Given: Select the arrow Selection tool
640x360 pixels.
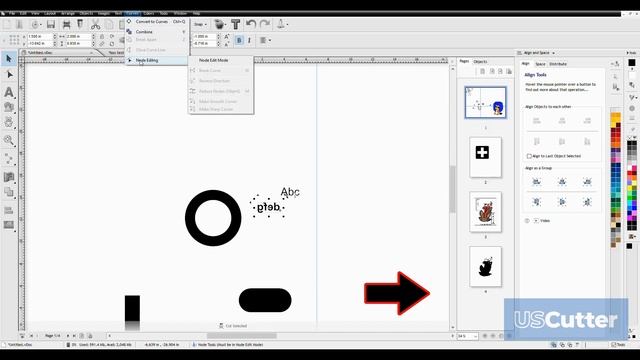Looking at the screenshot, I should pyautogui.click(x=9, y=59).
